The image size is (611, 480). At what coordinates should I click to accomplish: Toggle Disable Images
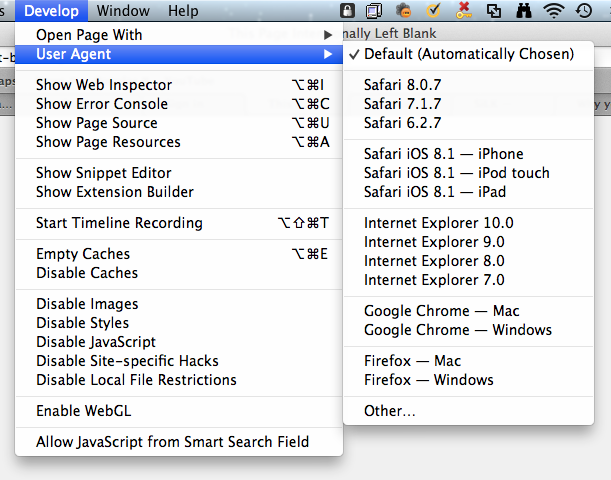179,304
